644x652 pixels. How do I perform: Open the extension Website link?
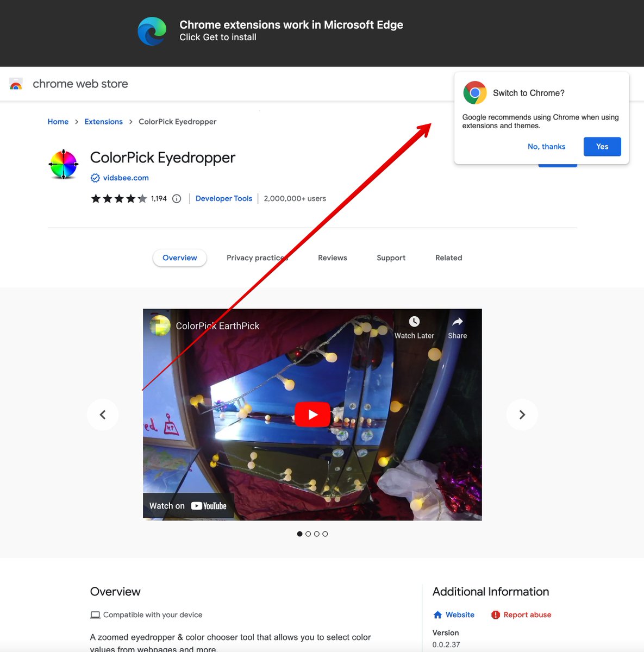click(460, 615)
